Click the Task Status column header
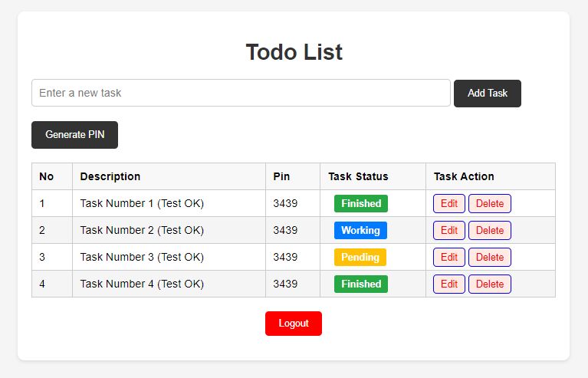The image size is (588, 378). point(358,176)
